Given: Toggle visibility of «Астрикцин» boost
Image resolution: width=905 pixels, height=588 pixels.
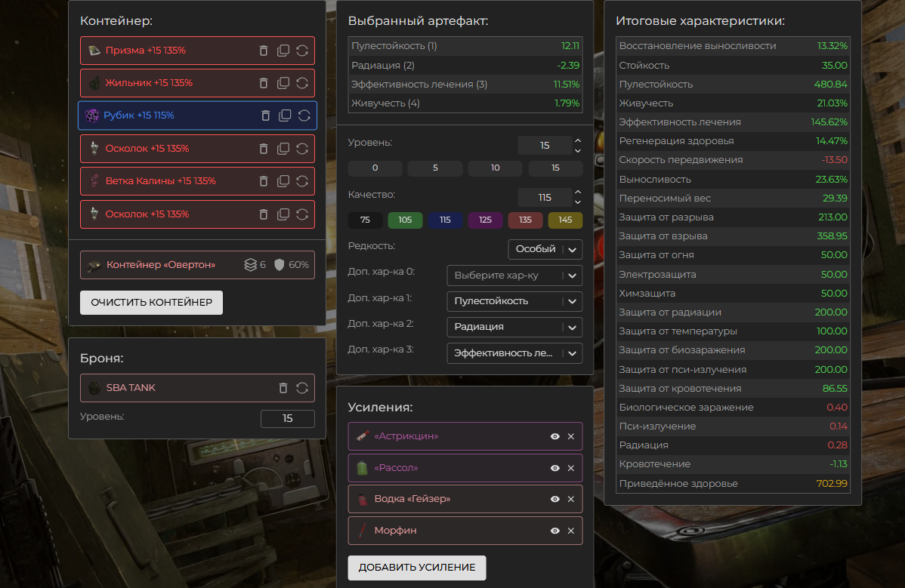Looking at the screenshot, I should click(x=554, y=436).
